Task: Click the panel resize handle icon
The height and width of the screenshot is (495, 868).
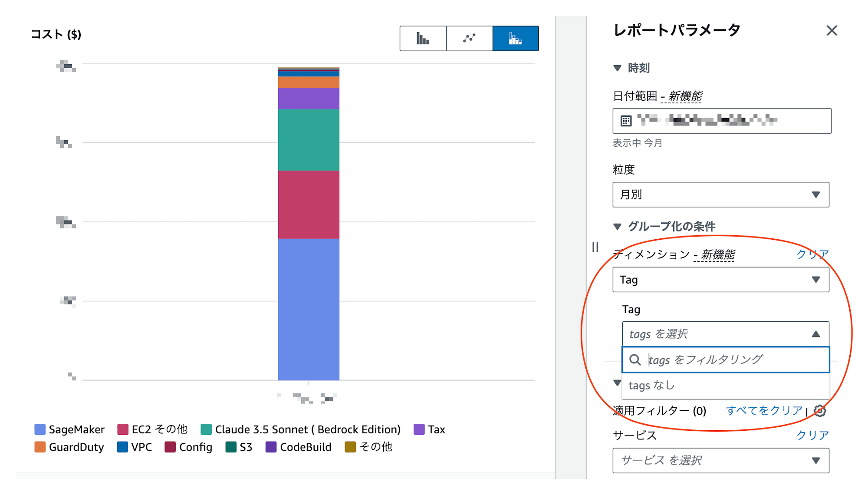Action: pyautogui.click(x=595, y=247)
